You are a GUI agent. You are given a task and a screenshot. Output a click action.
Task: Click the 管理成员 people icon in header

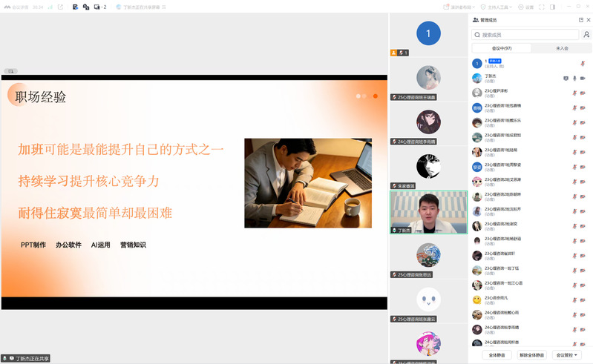[475, 20]
